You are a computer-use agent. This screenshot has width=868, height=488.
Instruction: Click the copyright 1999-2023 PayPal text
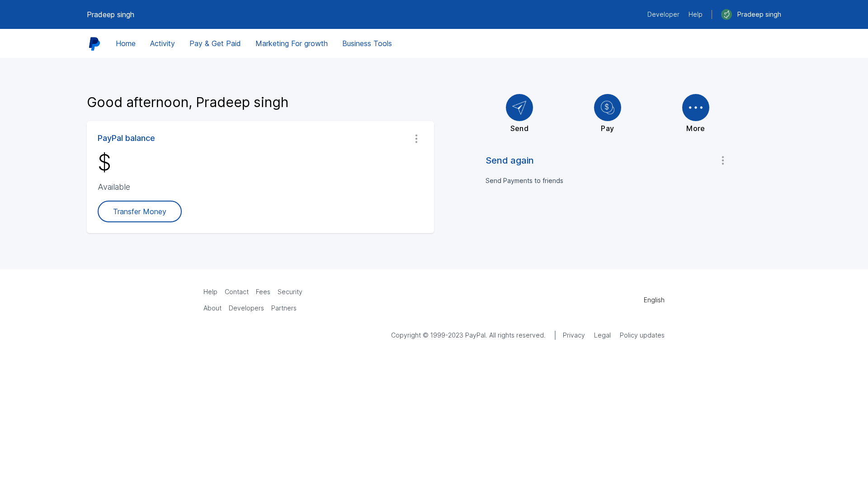[468, 335]
